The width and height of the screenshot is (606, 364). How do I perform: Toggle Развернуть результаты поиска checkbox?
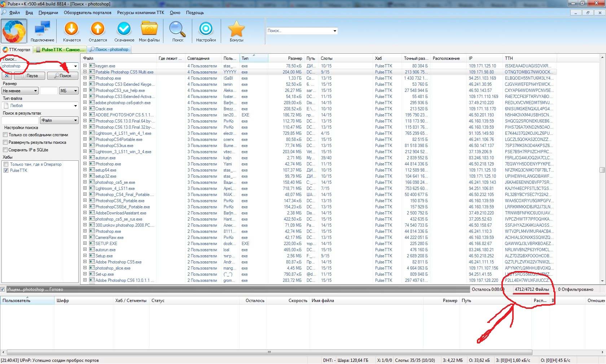pos(5,142)
